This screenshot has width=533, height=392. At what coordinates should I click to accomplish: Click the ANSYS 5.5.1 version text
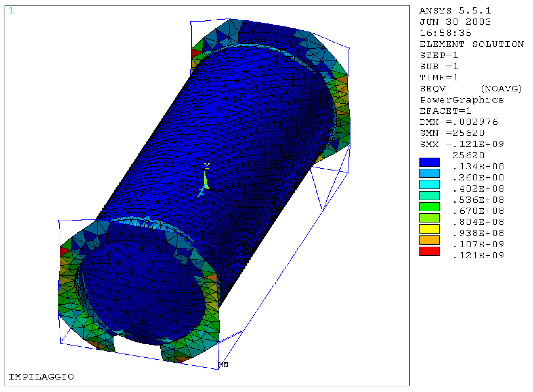(455, 11)
